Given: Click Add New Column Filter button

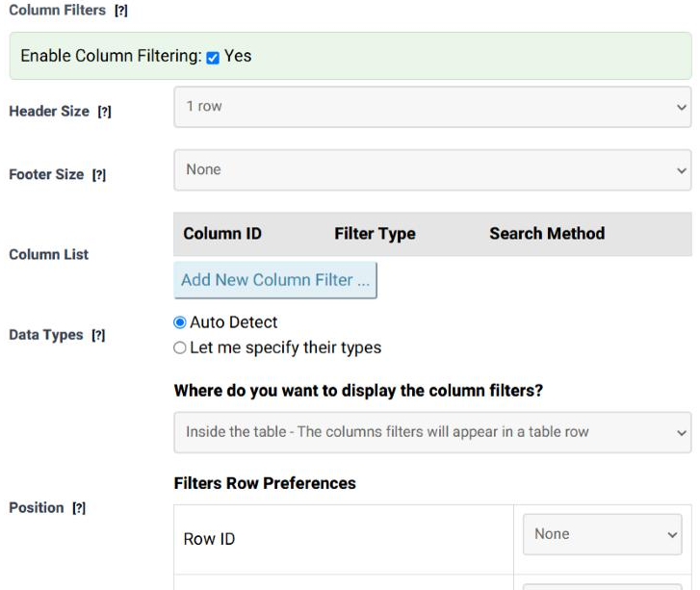Looking at the screenshot, I should pyautogui.click(x=275, y=280).
